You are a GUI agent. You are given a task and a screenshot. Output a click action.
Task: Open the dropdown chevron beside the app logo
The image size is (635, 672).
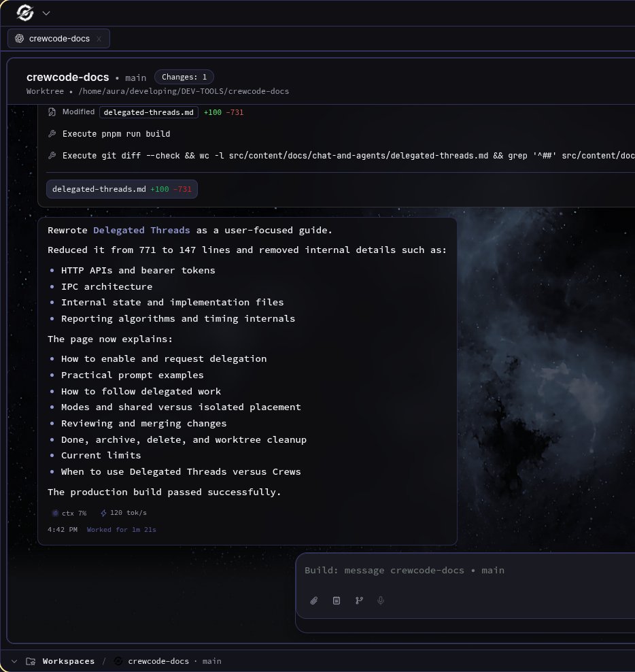46,14
